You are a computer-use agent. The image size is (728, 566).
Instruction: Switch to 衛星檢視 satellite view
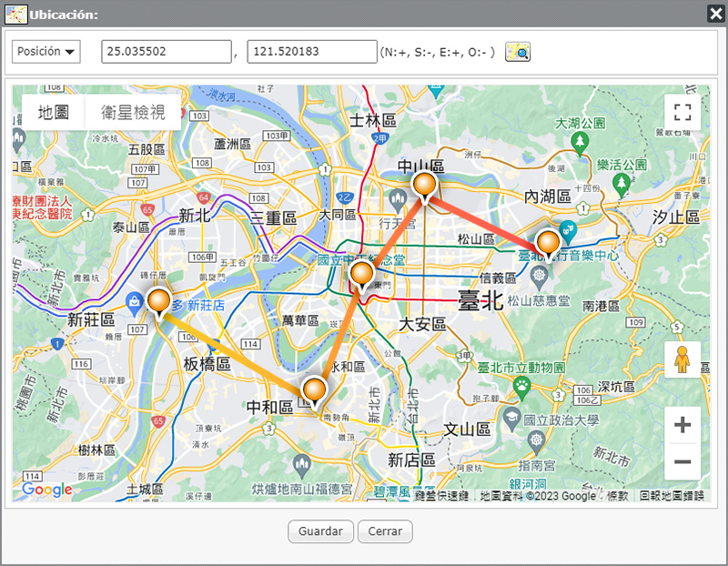133,112
